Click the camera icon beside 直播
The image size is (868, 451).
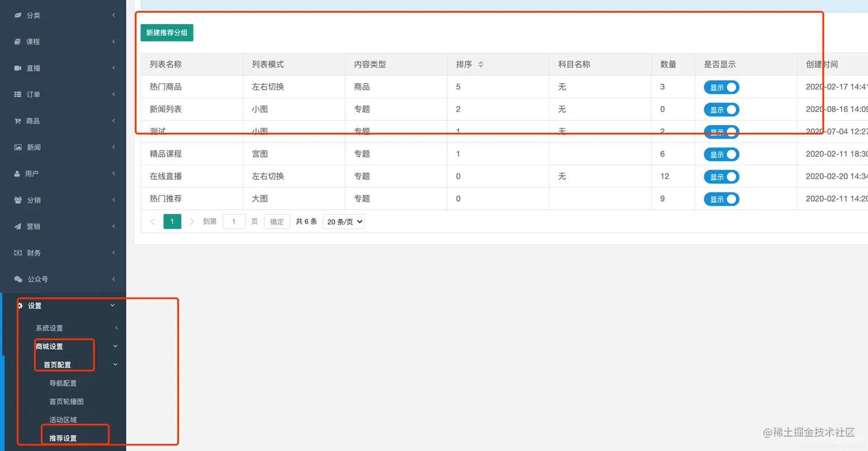pyautogui.click(x=18, y=68)
